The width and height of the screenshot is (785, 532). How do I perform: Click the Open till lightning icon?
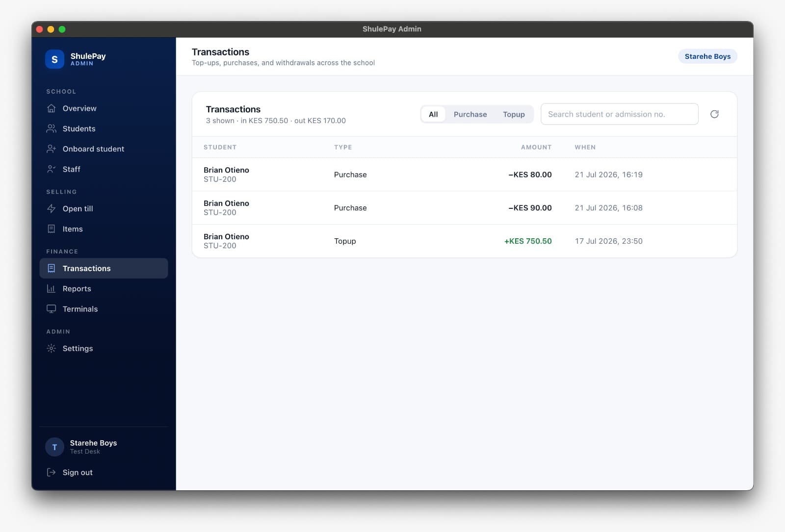pyautogui.click(x=51, y=208)
